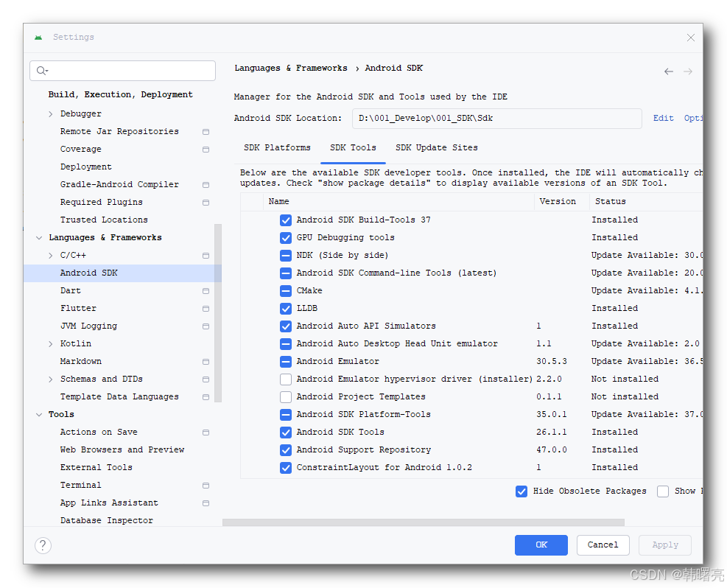The width and height of the screenshot is (727, 588).
Task: Click project-level icon beside Gradle-Android Compiler
Action: (x=206, y=184)
